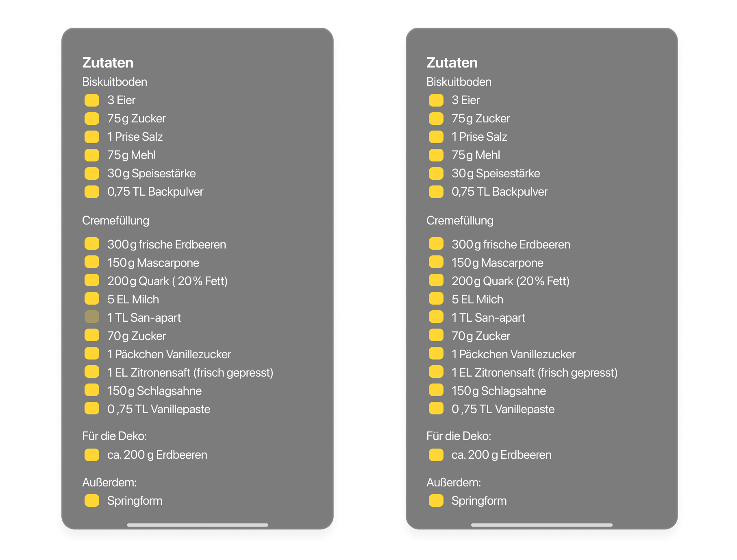Viewport: 737px width, 560px height.
Task: Click 200g Quark text in left panel
Action: pos(167,281)
